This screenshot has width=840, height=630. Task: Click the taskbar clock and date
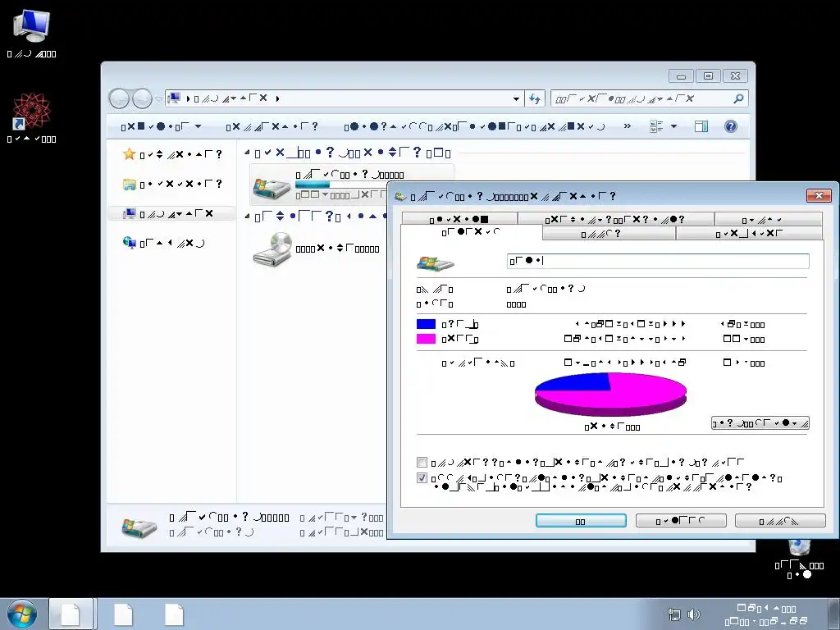click(x=766, y=614)
